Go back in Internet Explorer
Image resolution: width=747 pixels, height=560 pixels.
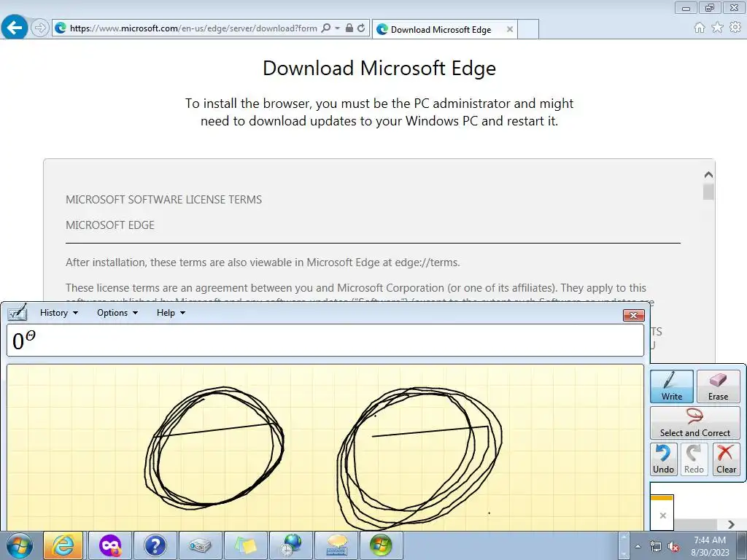click(x=15, y=28)
